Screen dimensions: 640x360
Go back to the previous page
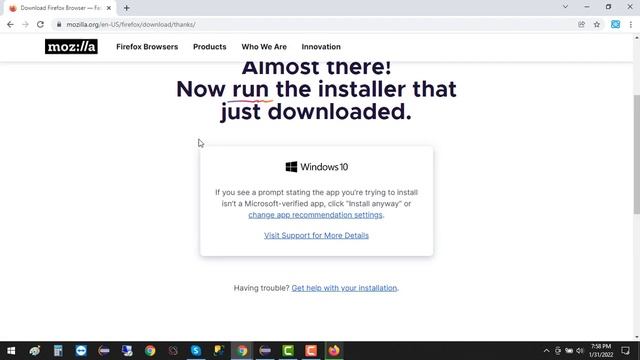[x=10, y=24]
